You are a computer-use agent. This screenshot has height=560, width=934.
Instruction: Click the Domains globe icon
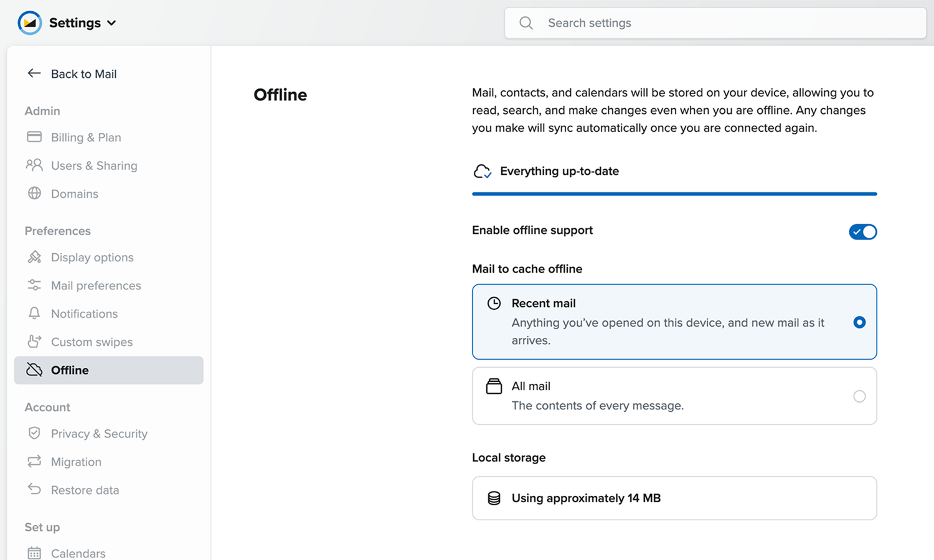(34, 193)
